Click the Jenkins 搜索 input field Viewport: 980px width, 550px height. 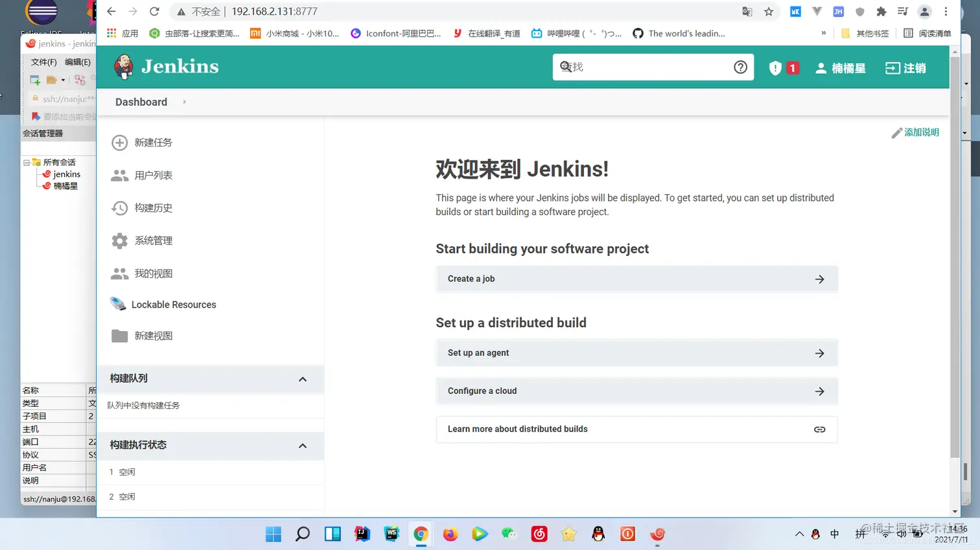click(648, 67)
